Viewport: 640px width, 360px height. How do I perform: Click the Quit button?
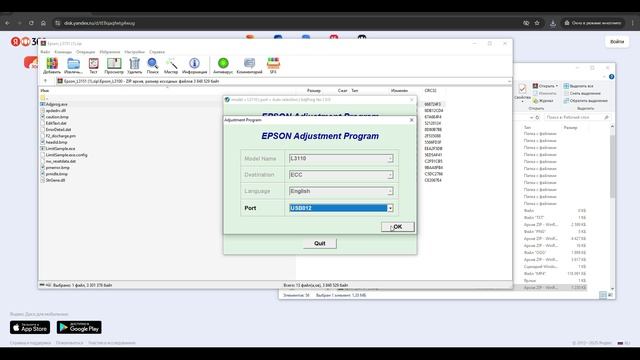coord(320,243)
